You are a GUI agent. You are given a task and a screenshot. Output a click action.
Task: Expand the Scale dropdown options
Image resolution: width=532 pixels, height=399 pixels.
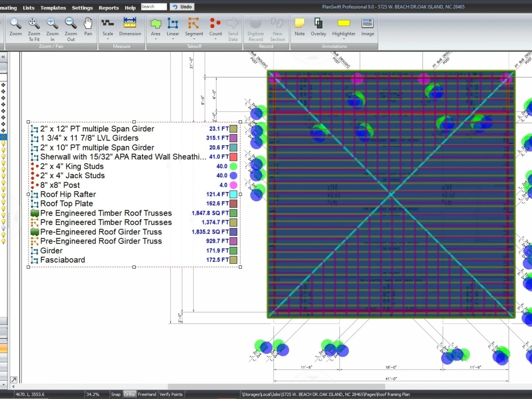coord(107,39)
